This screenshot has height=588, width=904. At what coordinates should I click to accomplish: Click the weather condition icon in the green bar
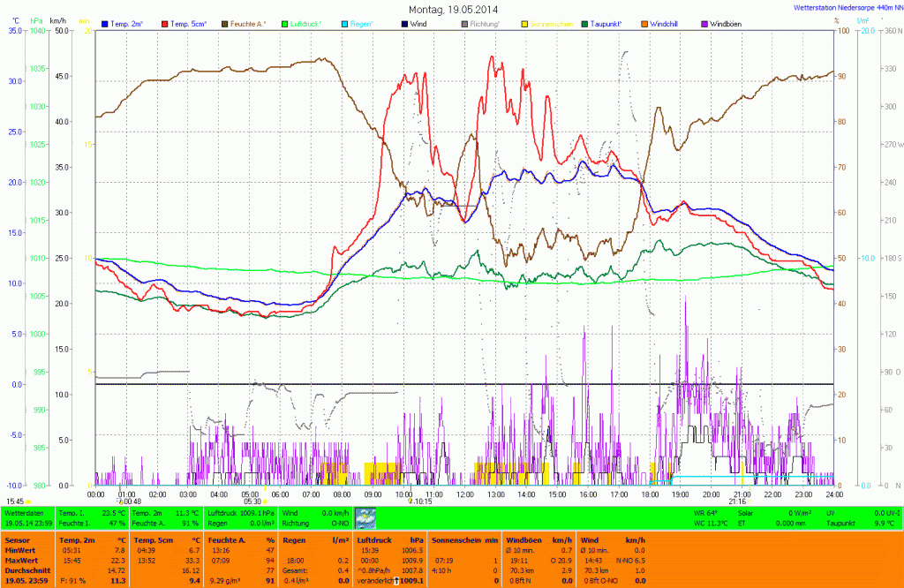pos(365,517)
